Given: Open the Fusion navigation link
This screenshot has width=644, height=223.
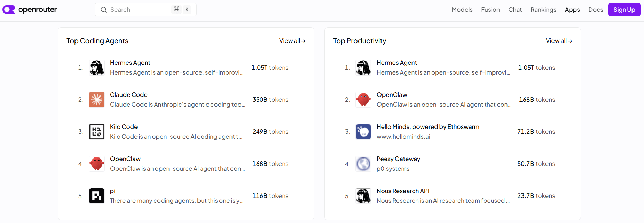Looking at the screenshot, I should click(x=490, y=10).
